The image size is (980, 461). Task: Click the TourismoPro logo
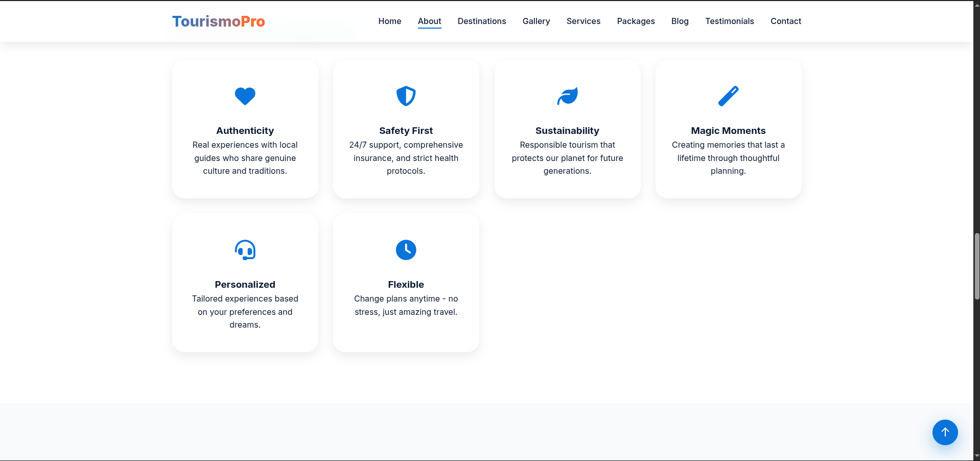(x=218, y=21)
